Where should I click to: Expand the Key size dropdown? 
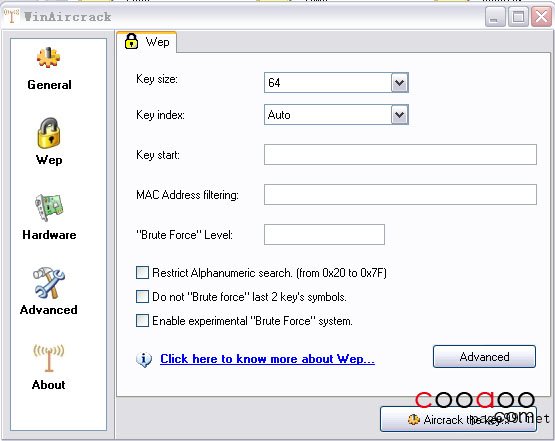pos(400,83)
